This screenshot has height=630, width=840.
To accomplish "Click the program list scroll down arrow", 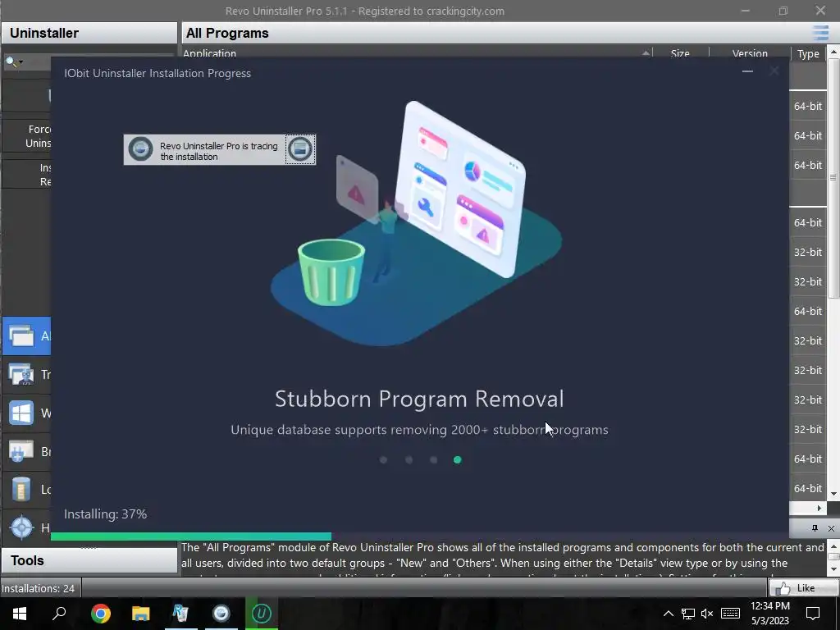I will point(833,494).
